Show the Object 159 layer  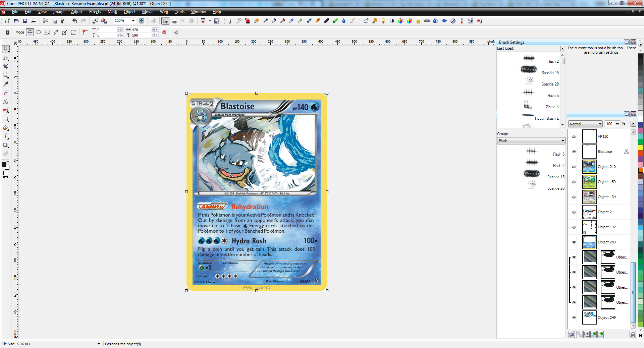[x=574, y=182]
